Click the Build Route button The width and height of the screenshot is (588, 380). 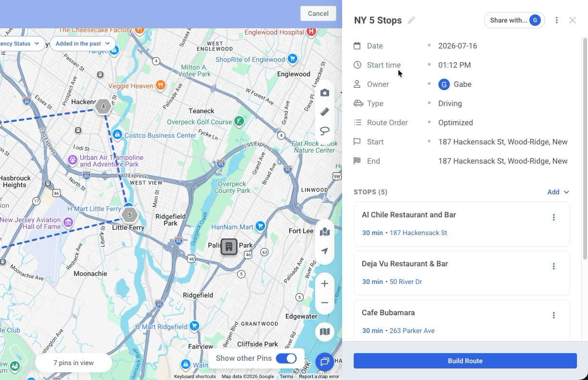(x=465, y=361)
